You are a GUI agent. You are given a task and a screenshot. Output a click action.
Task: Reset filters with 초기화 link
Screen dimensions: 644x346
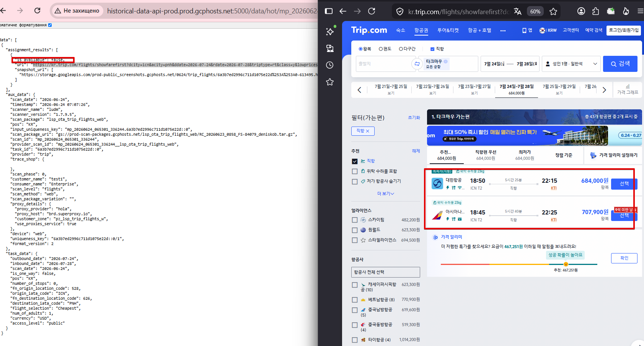[x=414, y=118]
